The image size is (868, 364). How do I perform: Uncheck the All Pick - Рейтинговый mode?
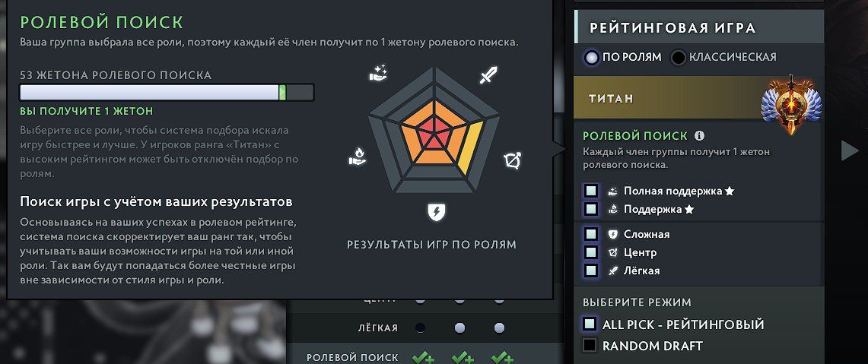pos(590,324)
